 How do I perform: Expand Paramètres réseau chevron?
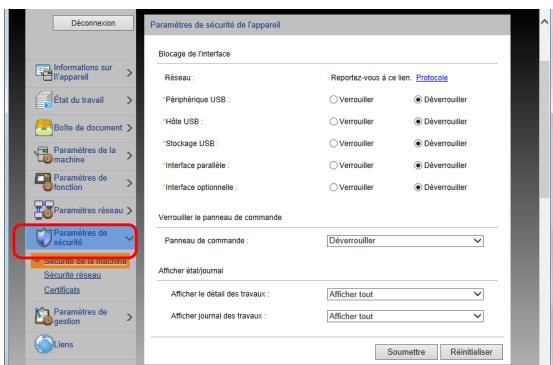tap(129, 211)
